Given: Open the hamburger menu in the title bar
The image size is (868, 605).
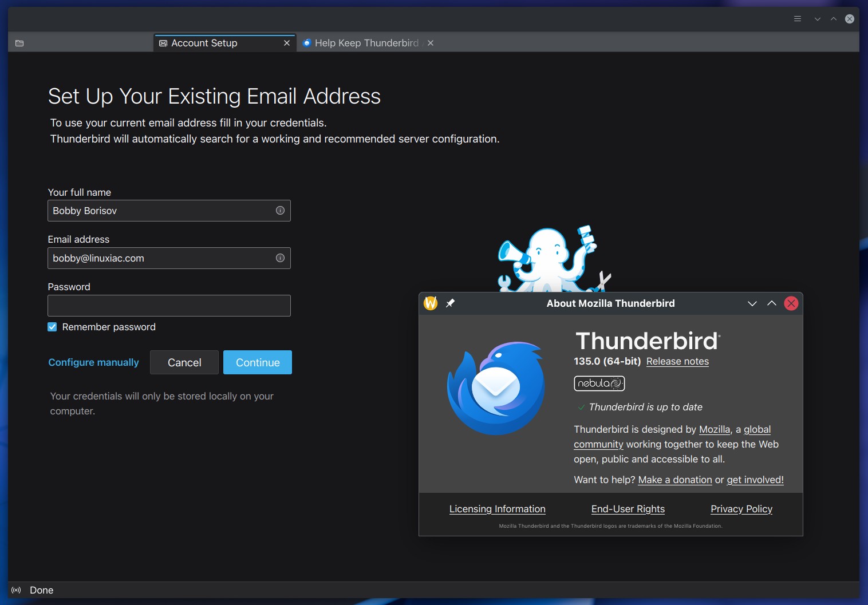Looking at the screenshot, I should [797, 19].
